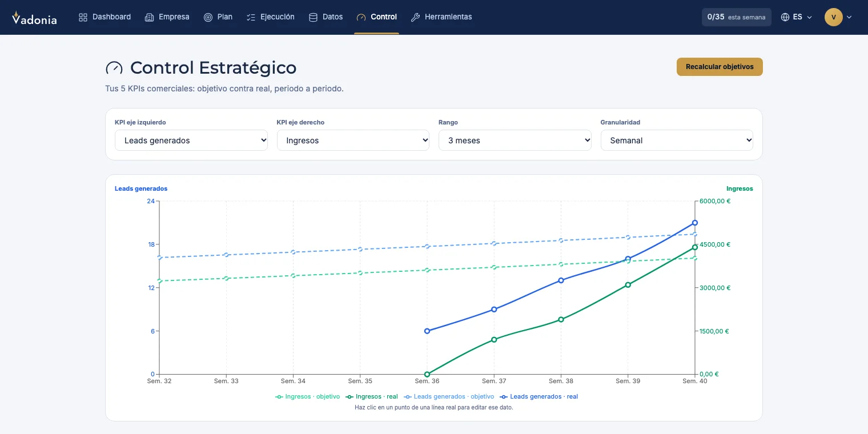Click the Datos database icon
The image size is (868, 434).
(313, 17)
